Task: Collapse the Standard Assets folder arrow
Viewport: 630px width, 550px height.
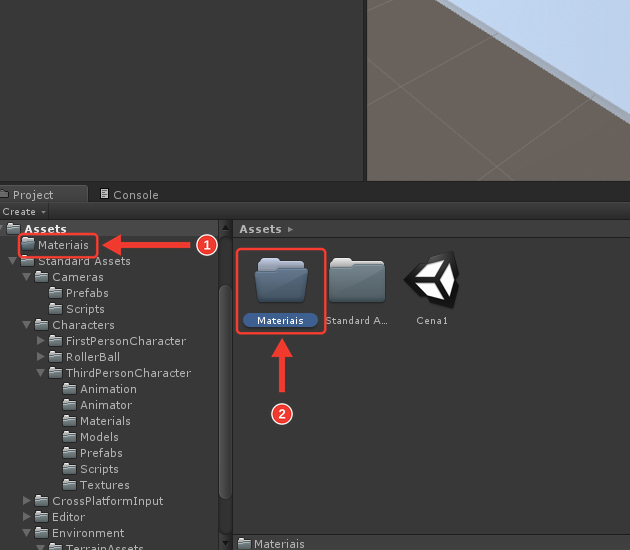Action: pyautogui.click(x=13, y=261)
